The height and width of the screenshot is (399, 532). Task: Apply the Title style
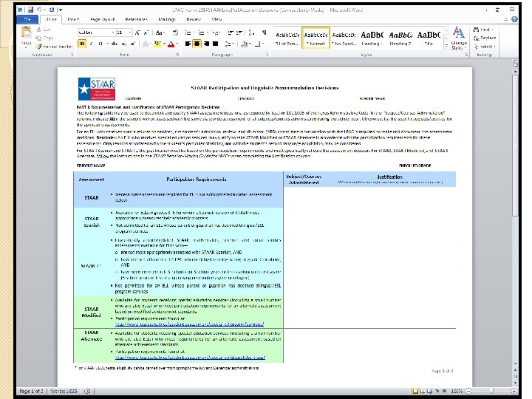[x=429, y=38]
